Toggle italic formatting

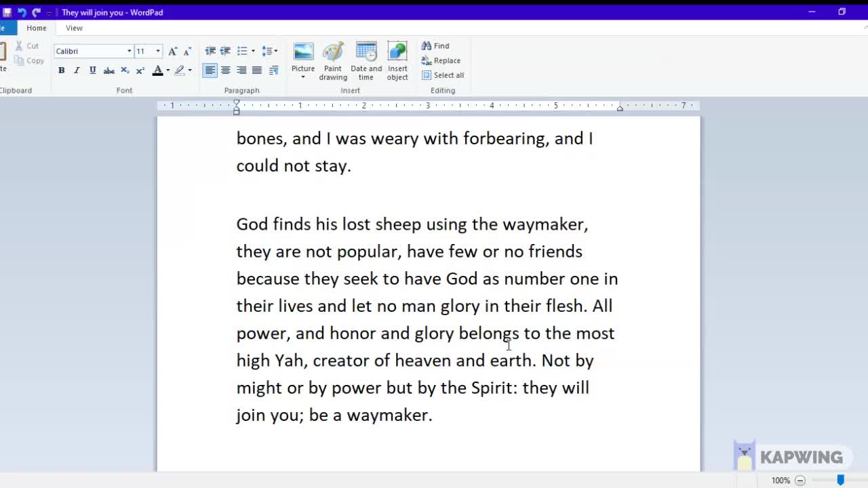[x=77, y=70]
